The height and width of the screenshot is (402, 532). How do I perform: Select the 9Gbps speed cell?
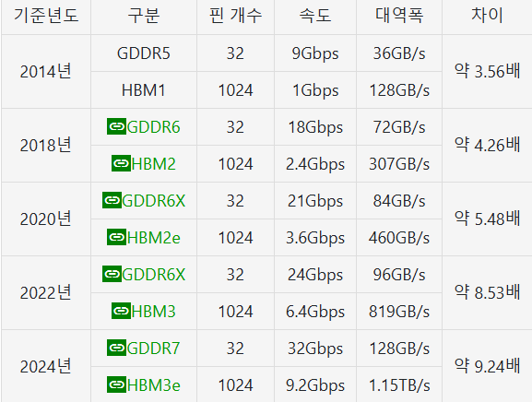point(315,53)
